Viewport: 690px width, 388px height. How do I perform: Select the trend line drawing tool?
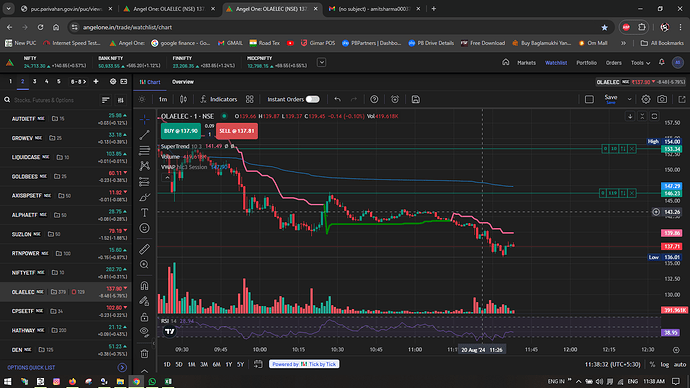[x=144, y=135]
